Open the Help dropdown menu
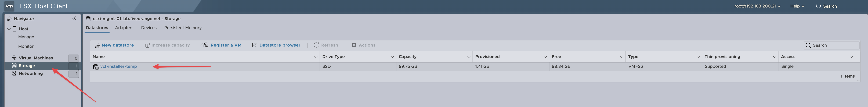The width and height of the screenshot is (868, 107). click(x=797, y=6)
